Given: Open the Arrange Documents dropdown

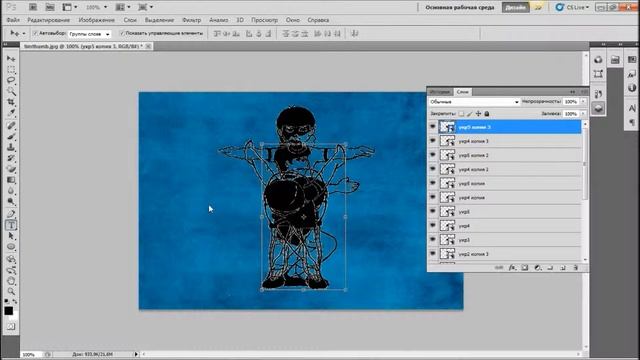Looking at the screenshot, I should (123, 7).
